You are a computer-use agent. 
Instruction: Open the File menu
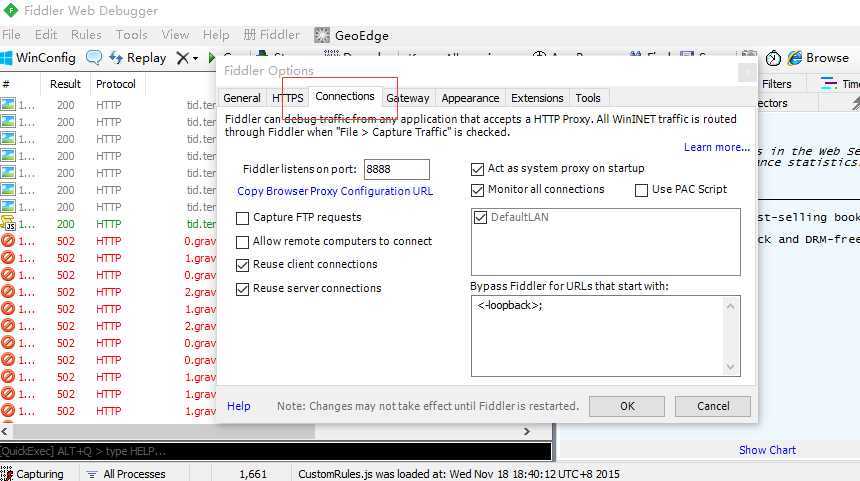coord(12,35)
